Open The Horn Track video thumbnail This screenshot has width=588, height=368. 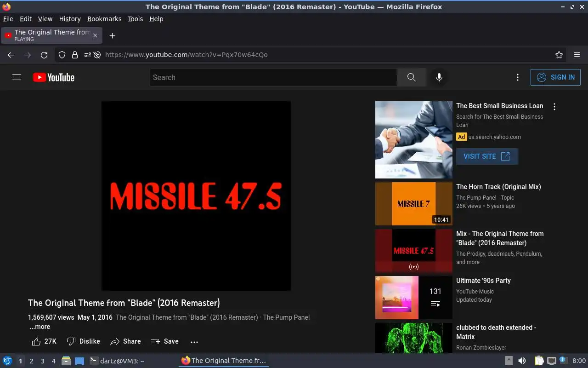(x=414, y=204)
